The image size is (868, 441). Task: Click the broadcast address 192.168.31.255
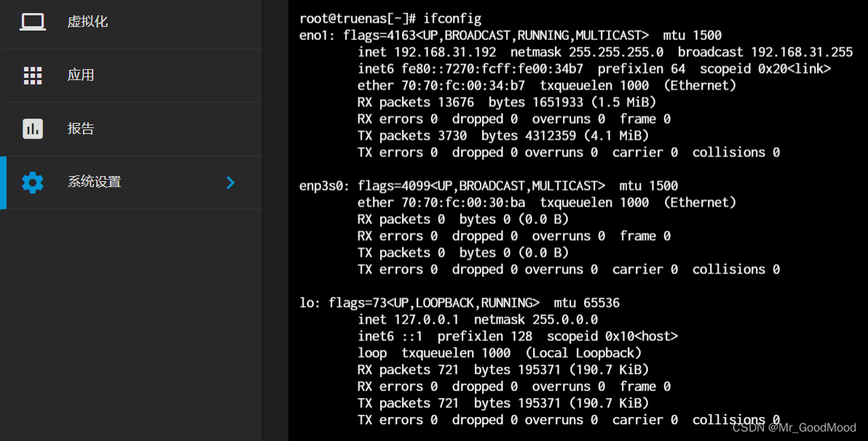801,52
